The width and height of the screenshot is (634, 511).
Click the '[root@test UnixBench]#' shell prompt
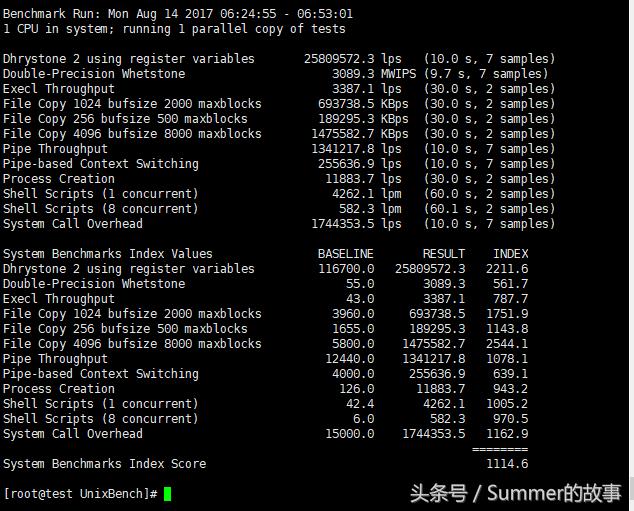coord(80,494)
